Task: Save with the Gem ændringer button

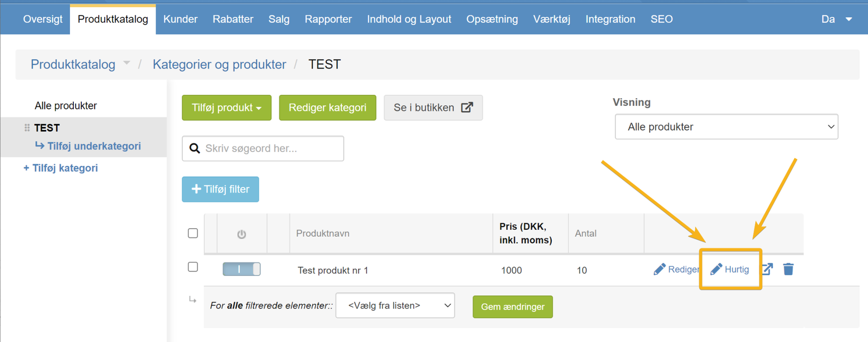Action: tap(513, 307)
